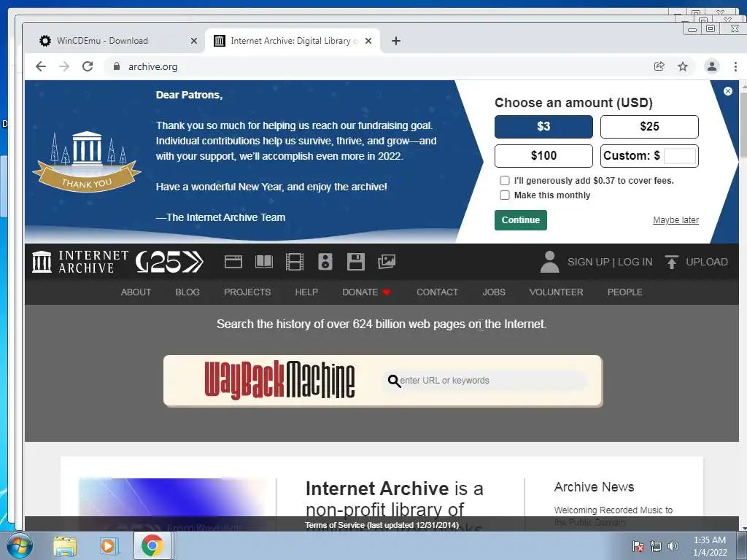Click the SIGN UP link

click(589, 262)
